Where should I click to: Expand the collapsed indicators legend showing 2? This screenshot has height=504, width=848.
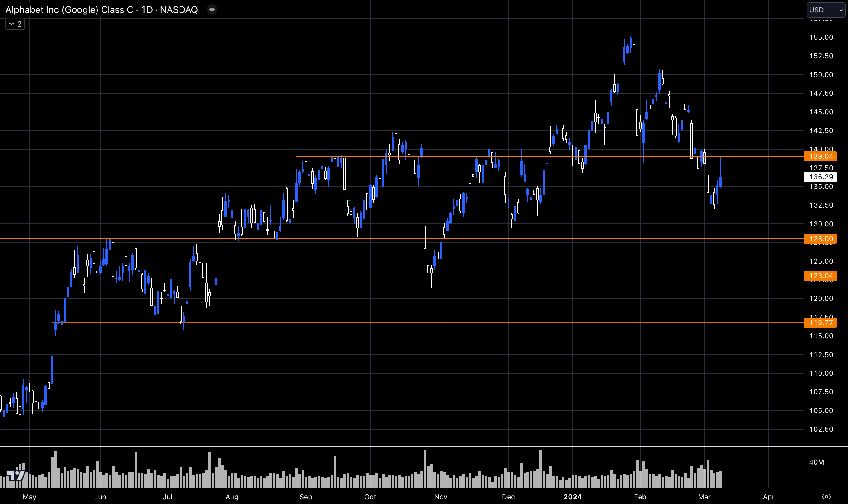(x=15, y=24)
